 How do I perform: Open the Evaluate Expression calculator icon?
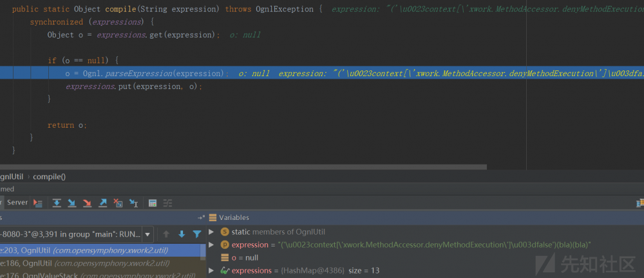(x=153, y=203)
